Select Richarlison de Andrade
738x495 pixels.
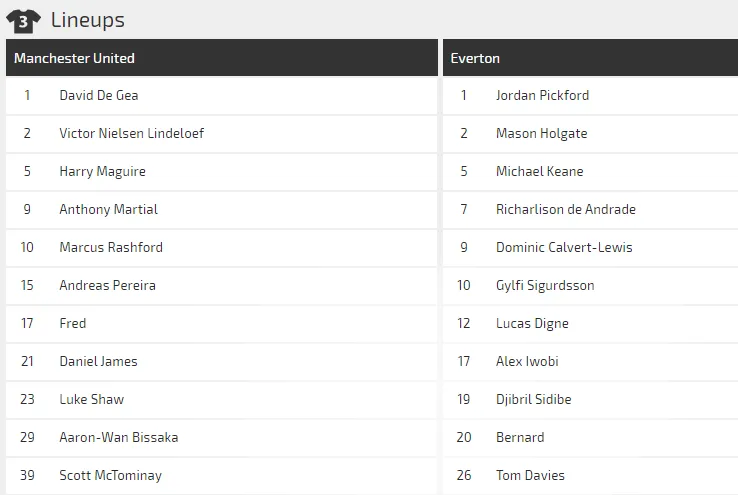coord(565,210)
